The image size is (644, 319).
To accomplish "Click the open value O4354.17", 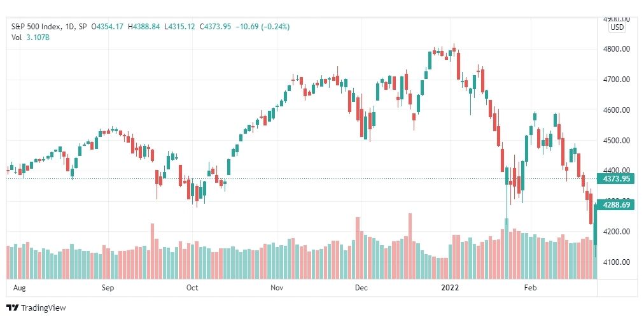I will [x=107, y=27].
